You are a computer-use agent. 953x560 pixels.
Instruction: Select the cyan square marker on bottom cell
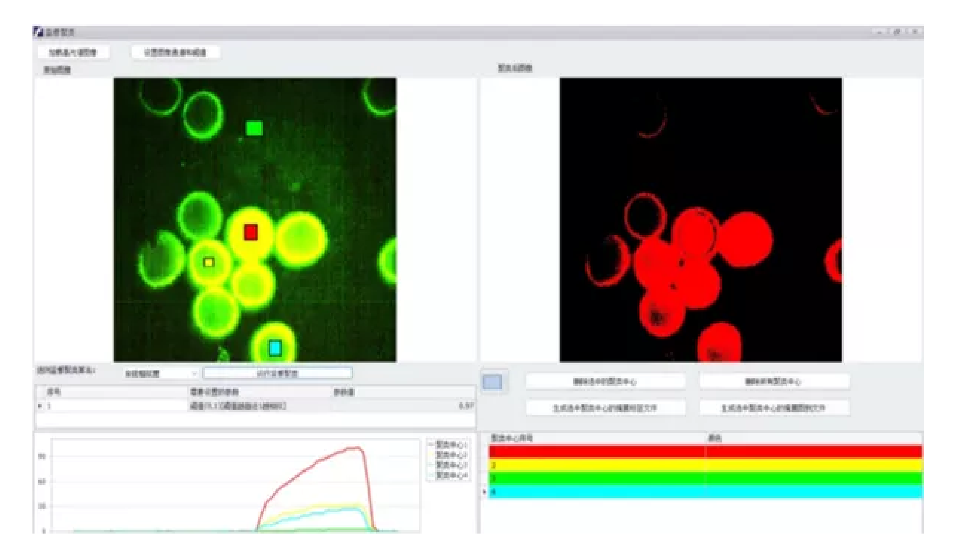coord(275,348)
